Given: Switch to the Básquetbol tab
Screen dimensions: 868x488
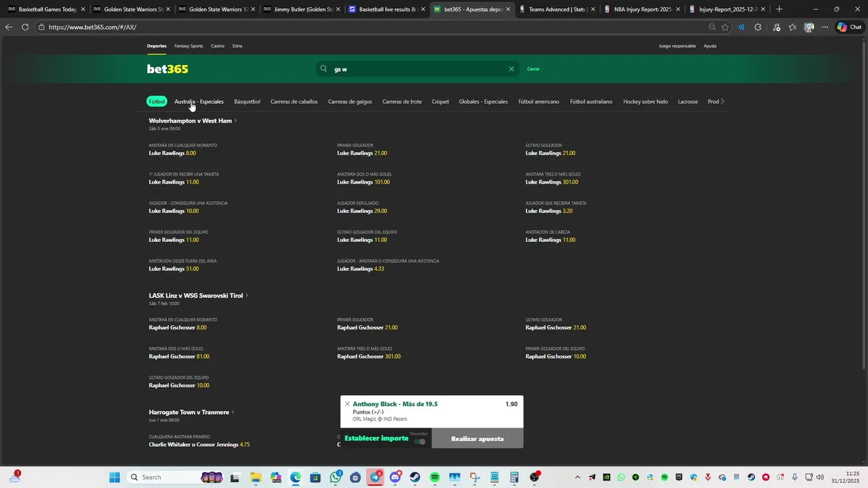Looking at the screenshot, I should [x=247, y=102].
